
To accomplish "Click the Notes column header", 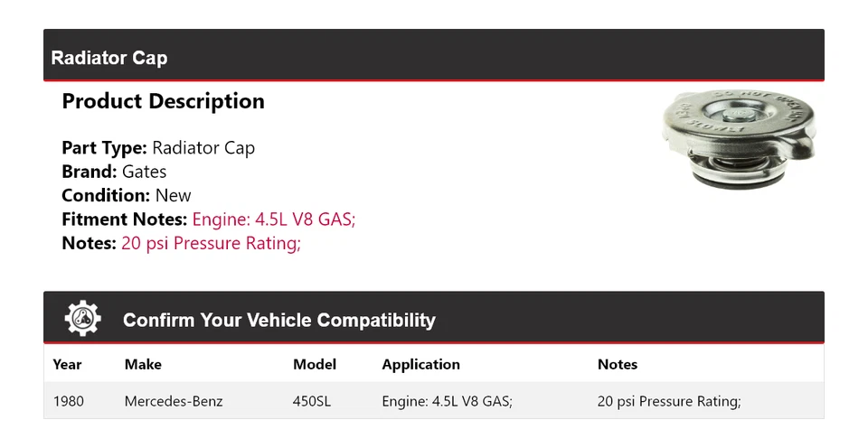I will (x=618, y=365).
